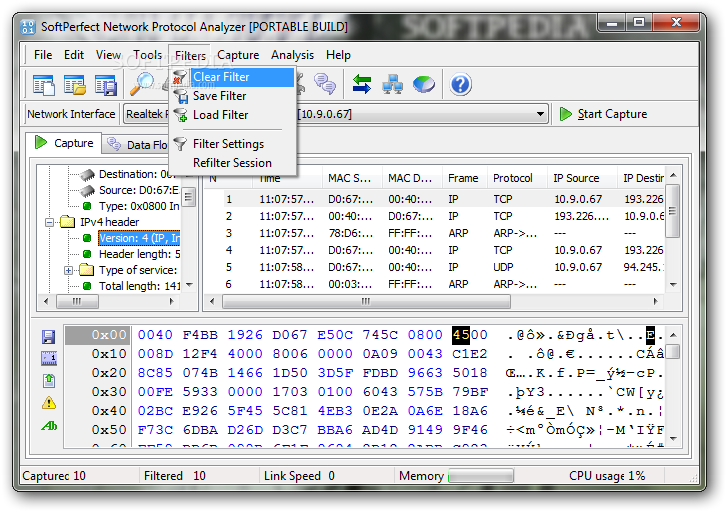Viewport: 727px width, 512px height.
Task: Click hex value F4BB in first row
Action: pyautogui.click(x=200, y=335)
